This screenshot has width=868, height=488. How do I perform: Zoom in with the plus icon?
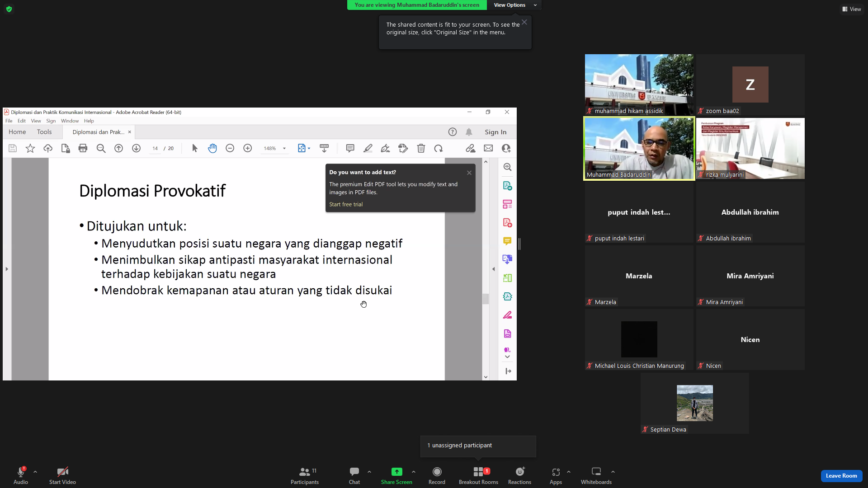coord(247,148)
